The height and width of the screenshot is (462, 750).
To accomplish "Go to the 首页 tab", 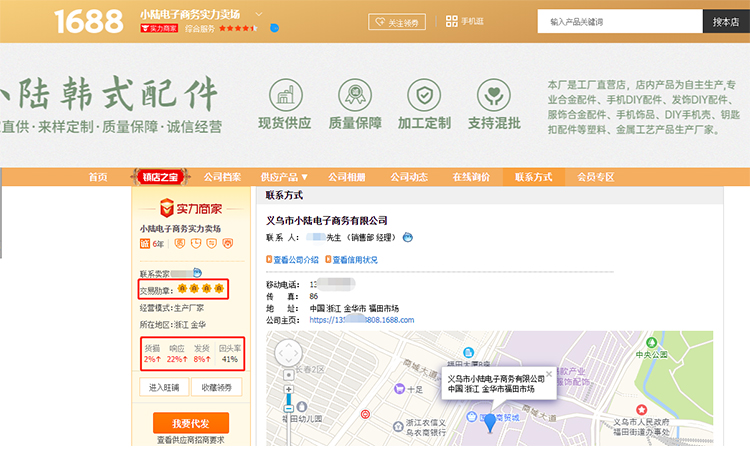I will [98, 177].
